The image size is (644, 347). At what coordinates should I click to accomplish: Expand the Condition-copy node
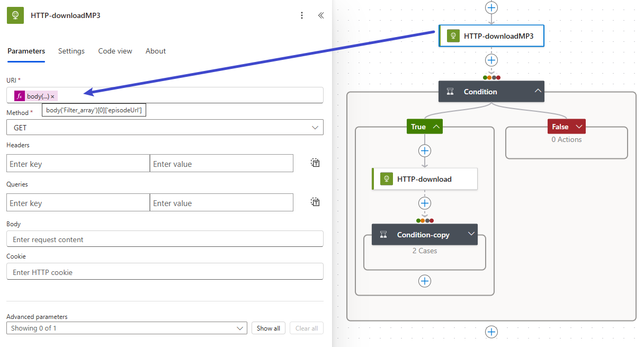[x=471, y=235]
